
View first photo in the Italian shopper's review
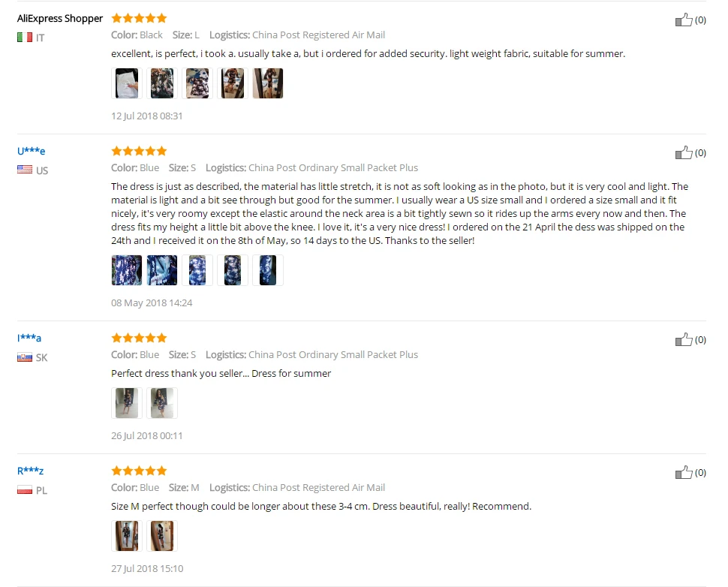point(127,83)
